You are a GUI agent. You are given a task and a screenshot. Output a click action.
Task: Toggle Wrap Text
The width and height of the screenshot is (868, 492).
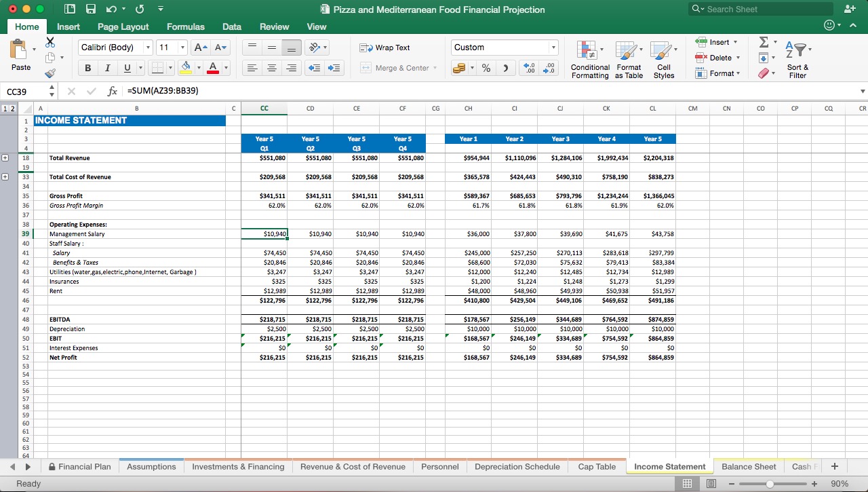pos(384,48)
